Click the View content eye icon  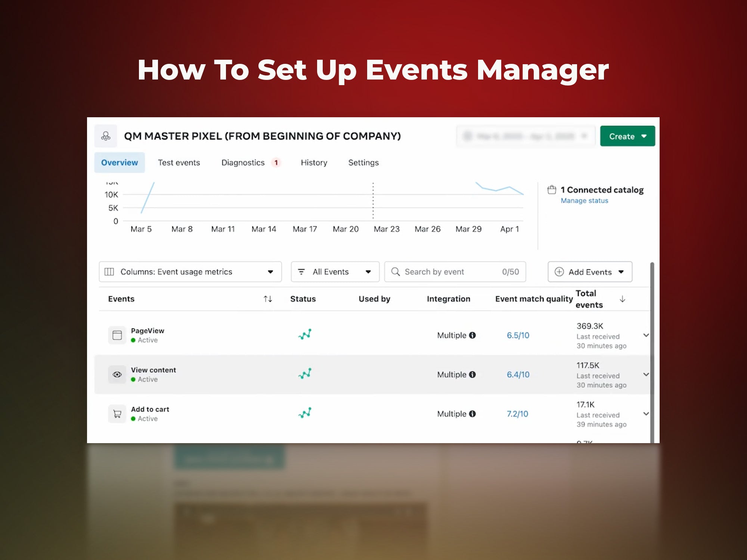point(117,374)
